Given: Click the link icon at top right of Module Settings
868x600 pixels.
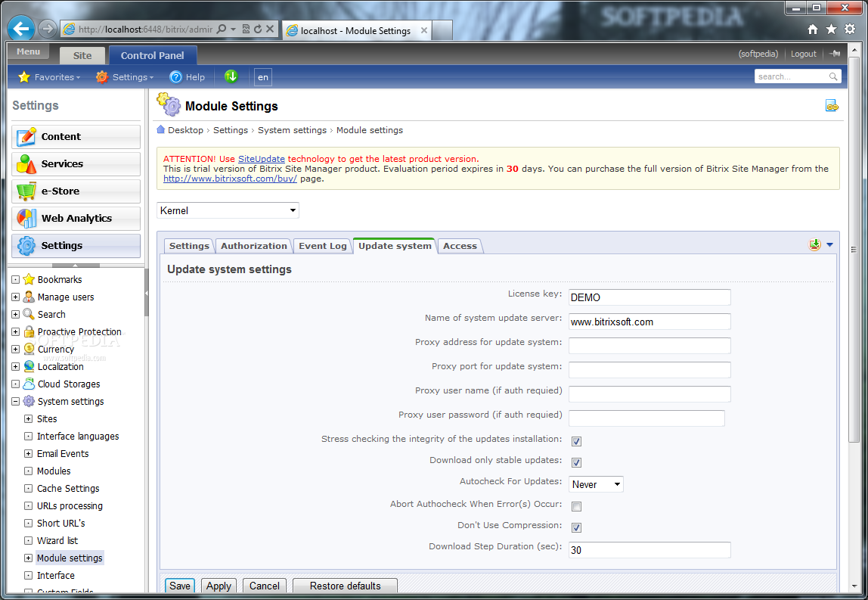Looking at the screenshot, I should point(832,106).
